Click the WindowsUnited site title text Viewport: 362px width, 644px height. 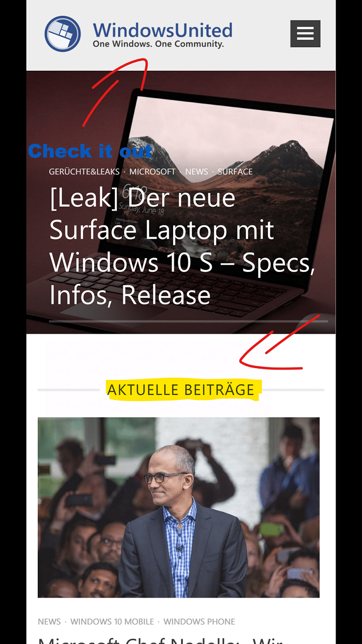pos(162,30)
